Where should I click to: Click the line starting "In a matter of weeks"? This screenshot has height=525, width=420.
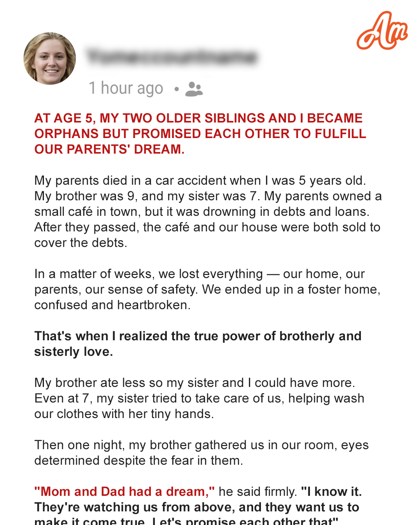[199, 274]
